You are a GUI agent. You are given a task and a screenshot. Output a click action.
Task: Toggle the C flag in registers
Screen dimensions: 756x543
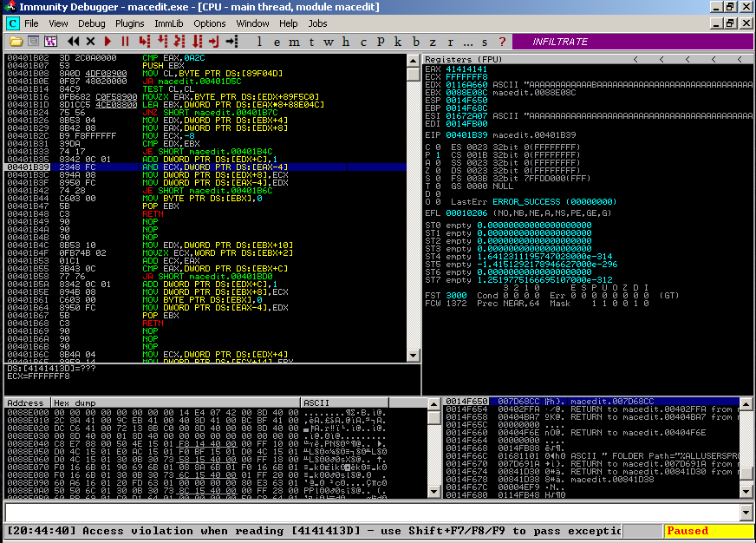tap(438, 147)
